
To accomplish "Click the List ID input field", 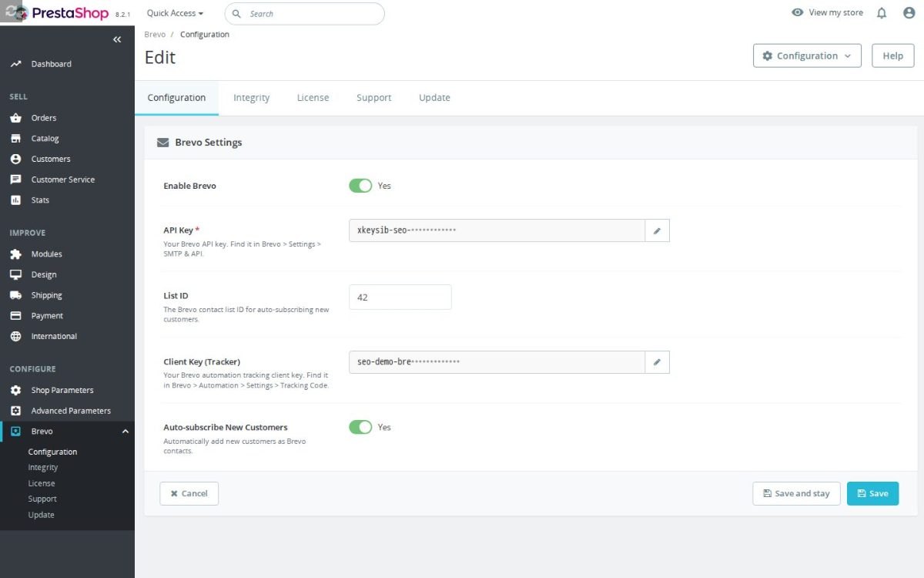I will pos(400,297).
